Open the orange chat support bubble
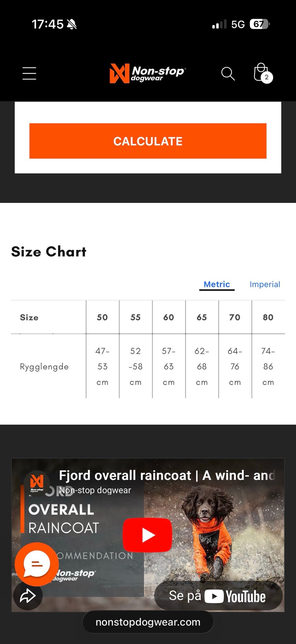 coord(37,564)
